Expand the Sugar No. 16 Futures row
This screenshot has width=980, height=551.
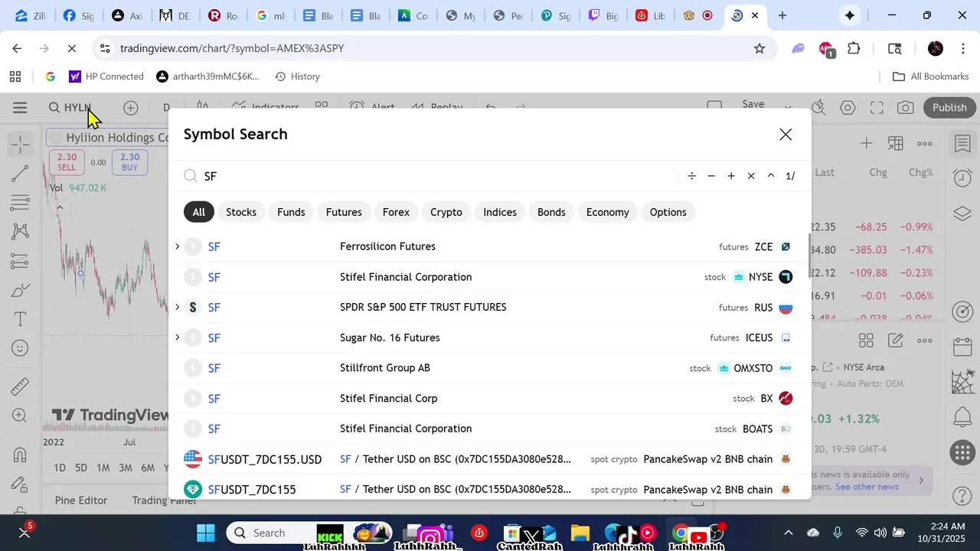click(178, 337)
